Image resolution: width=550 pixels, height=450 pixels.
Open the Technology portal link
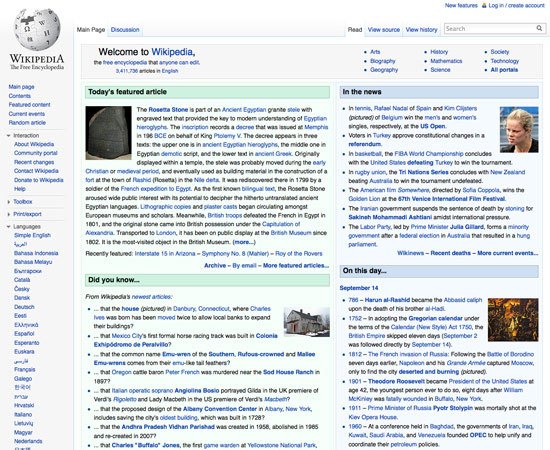tap(505, 61)
